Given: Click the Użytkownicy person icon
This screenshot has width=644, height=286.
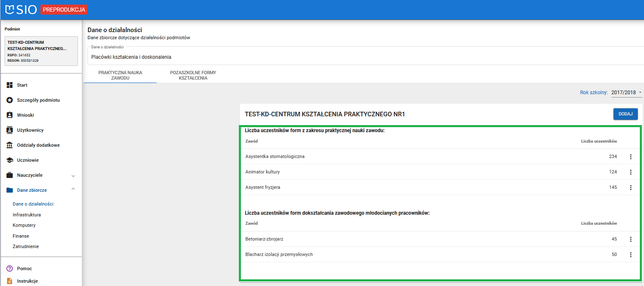Looking at the screenshot, I should tap(10, 130).
